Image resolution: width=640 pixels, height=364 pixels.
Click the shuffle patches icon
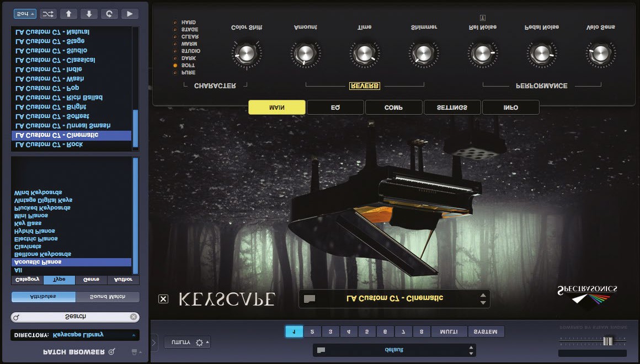pos(48,14)
